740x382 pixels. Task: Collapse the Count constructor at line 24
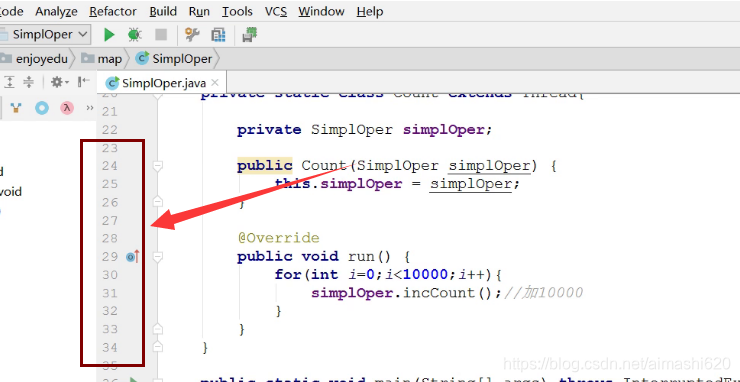coord(158,166)
